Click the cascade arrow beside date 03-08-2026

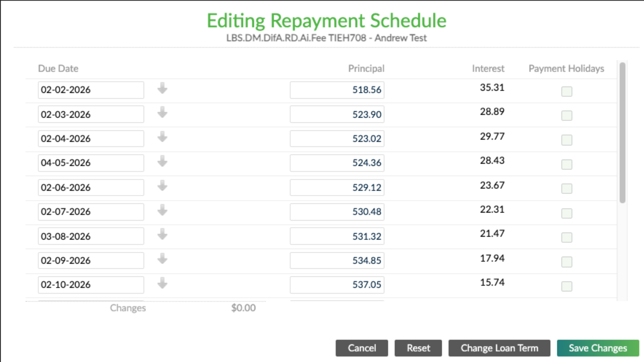pos(162,235)
